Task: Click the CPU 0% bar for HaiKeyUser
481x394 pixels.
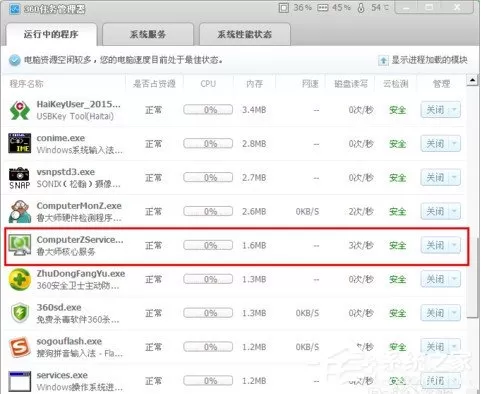Action: pyautogui.click(x=208, y=110)
